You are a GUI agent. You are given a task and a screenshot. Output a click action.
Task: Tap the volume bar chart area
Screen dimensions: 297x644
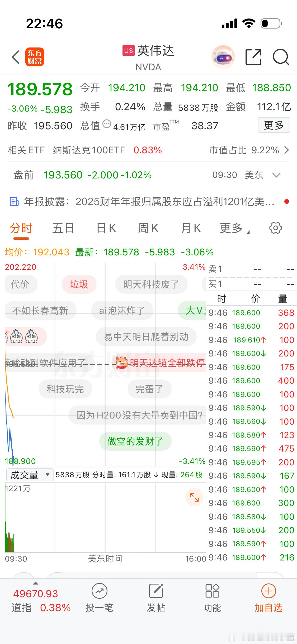point(105,517)
